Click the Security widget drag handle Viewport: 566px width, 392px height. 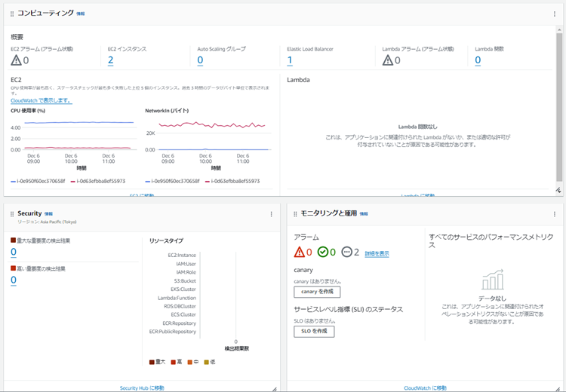pyautogui.click(x=12, y=214)
